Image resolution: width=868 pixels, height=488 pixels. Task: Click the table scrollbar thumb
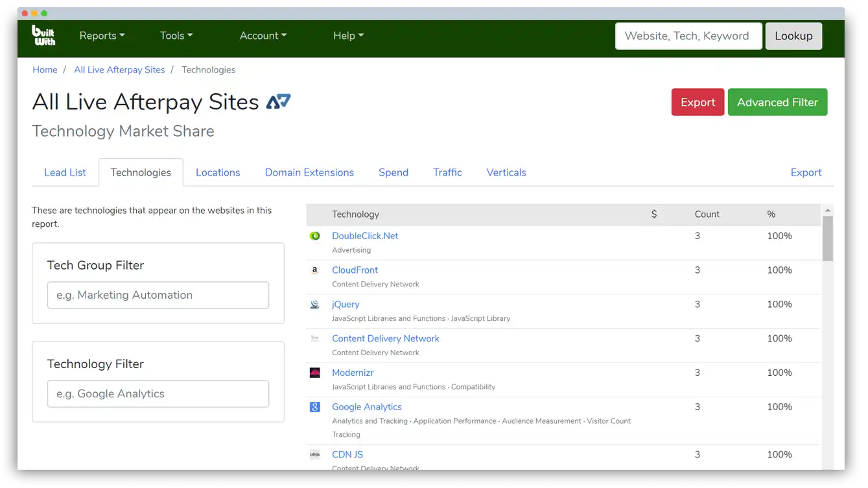pos(828,238)
